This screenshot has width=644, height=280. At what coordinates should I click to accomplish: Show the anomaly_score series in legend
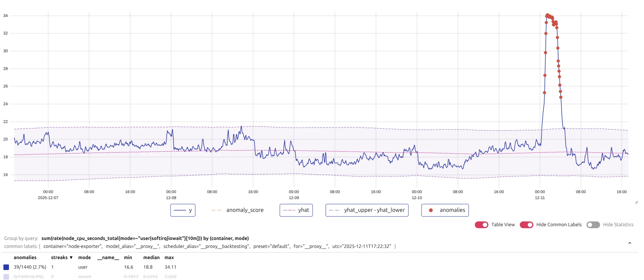pyautogui.click(x=238, y=210)
